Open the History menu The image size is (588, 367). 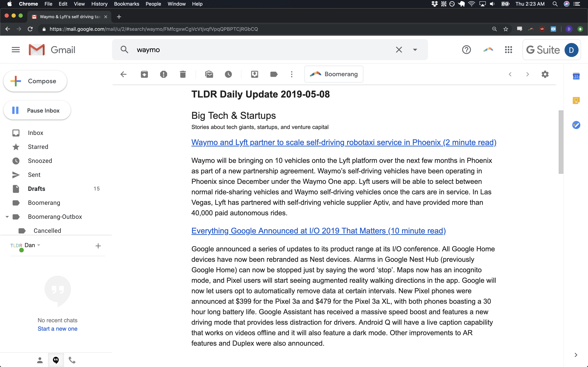point(99,4)
